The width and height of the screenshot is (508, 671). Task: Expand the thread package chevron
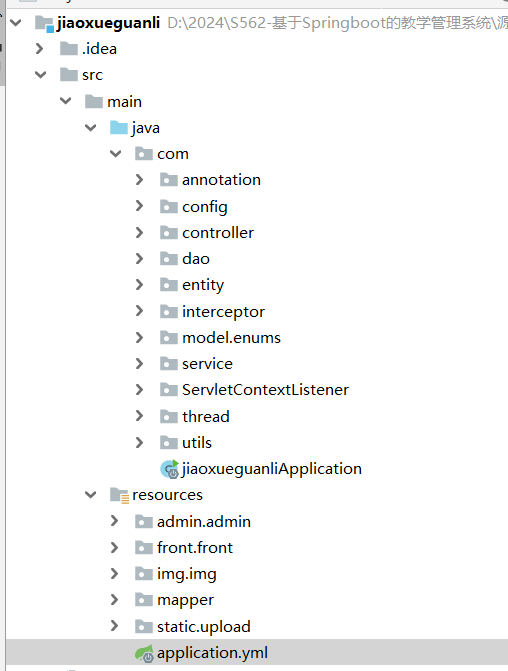pos(140,416)
